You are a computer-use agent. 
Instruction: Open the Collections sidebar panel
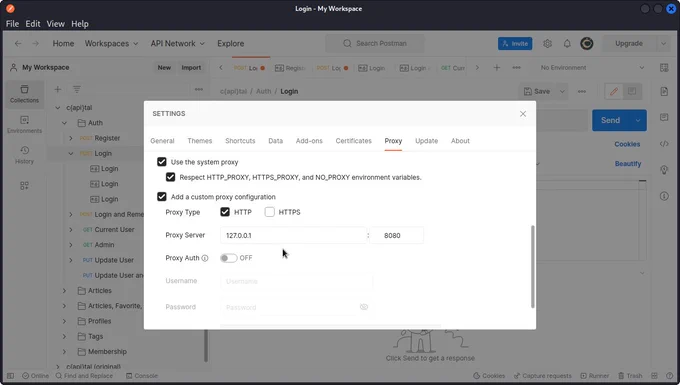click(x=24, y=94)
